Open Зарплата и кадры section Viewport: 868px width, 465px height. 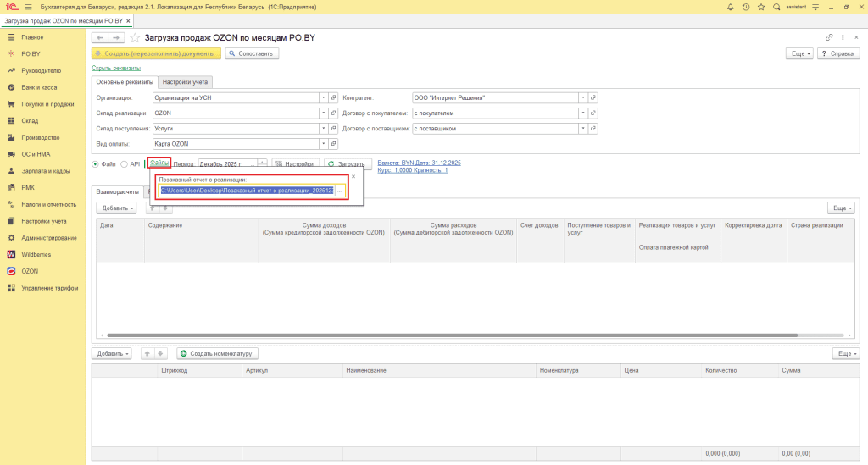point(46,171)
